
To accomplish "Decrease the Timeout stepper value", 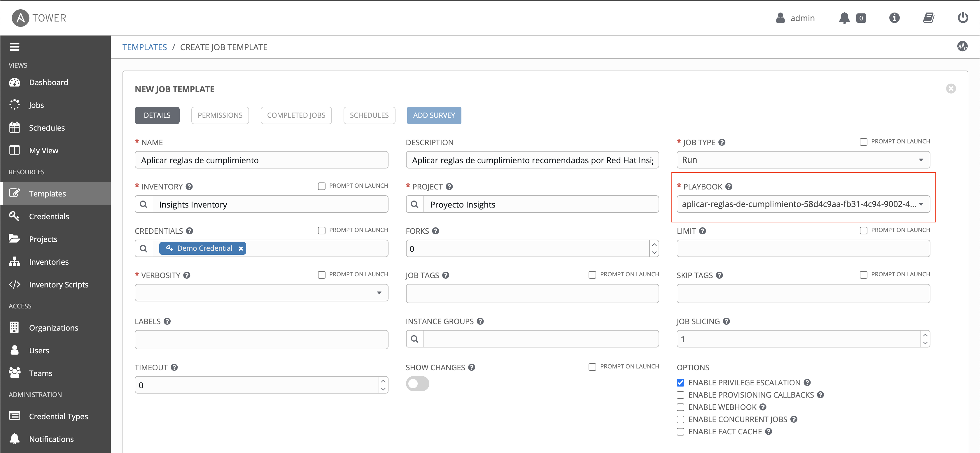I will [384, 389].
